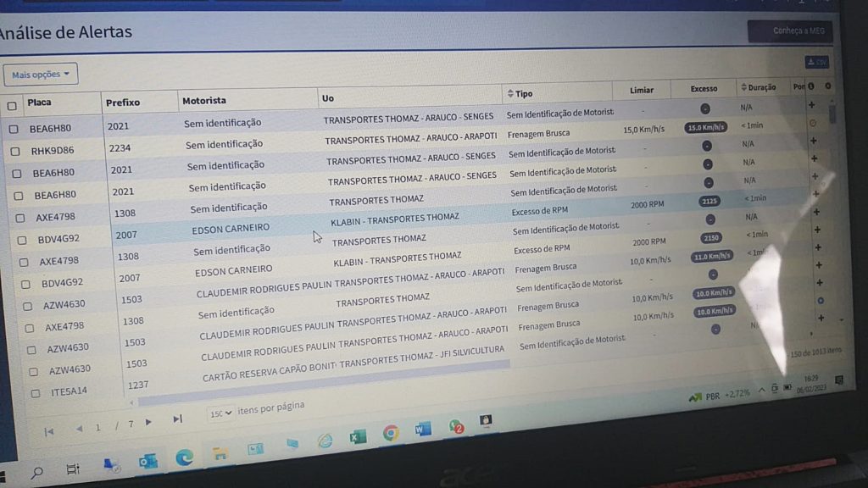Click the 'Conheça a MEG' button
Screen dimensions: 868x488
coord(789,31)
